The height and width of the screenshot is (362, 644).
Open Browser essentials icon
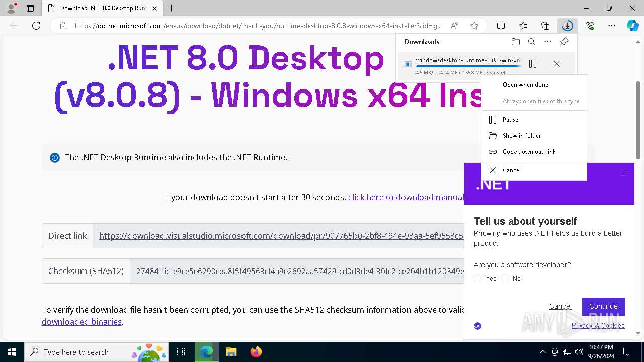tap(590, 26)
